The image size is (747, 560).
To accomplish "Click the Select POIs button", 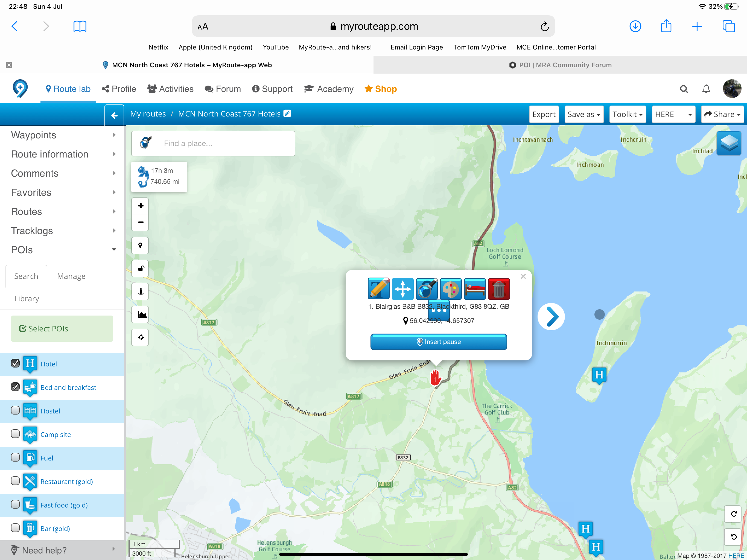I will coord(62,329).
